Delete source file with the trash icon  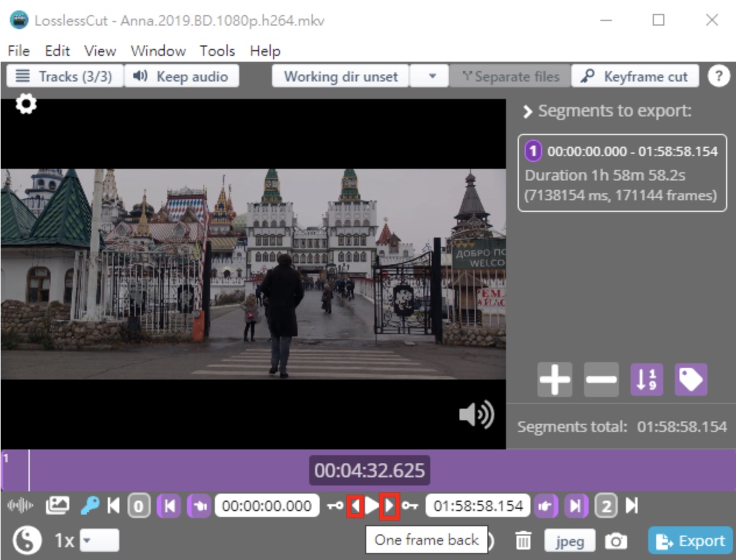coord(523,541)
